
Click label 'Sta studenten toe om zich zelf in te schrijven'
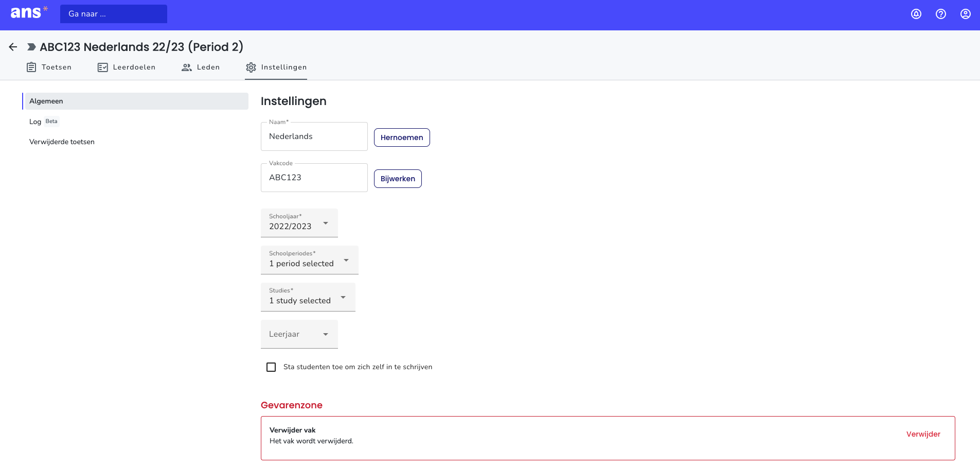pos(358,367)
